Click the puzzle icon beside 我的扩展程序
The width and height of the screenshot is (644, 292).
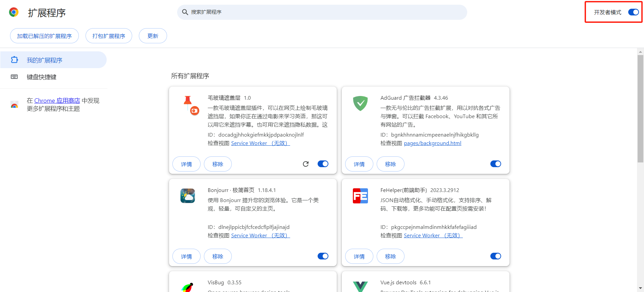click(x=14, y=60)
